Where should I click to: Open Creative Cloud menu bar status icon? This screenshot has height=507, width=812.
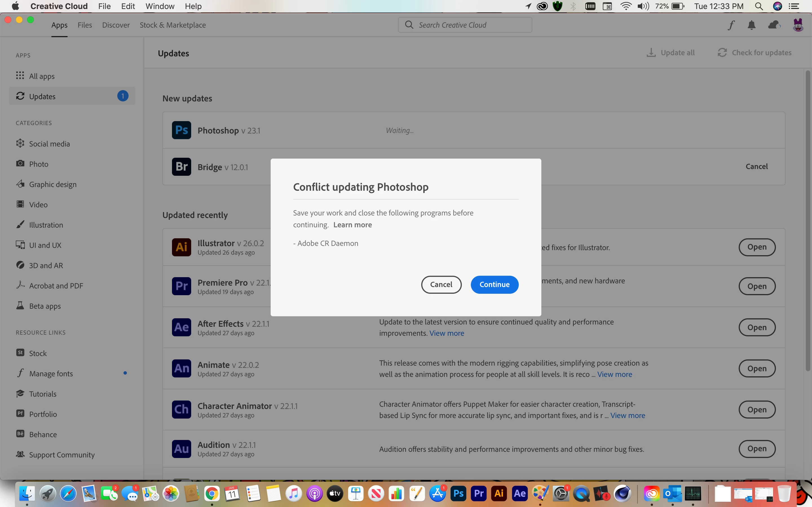point(542,6)
